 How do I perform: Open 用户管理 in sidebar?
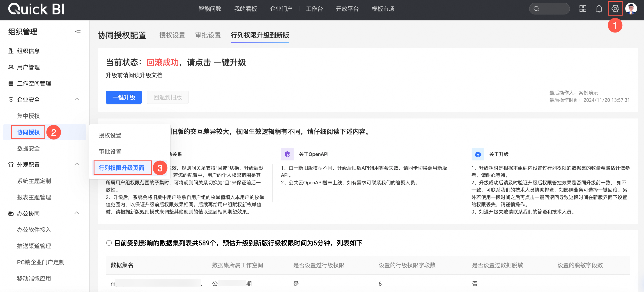(28, 67)
